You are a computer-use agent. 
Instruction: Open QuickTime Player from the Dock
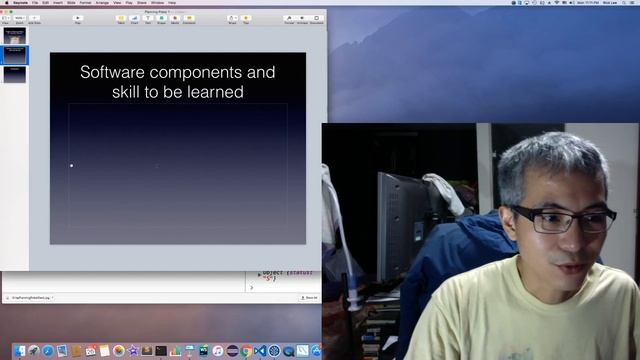click(x=289, y=351)
